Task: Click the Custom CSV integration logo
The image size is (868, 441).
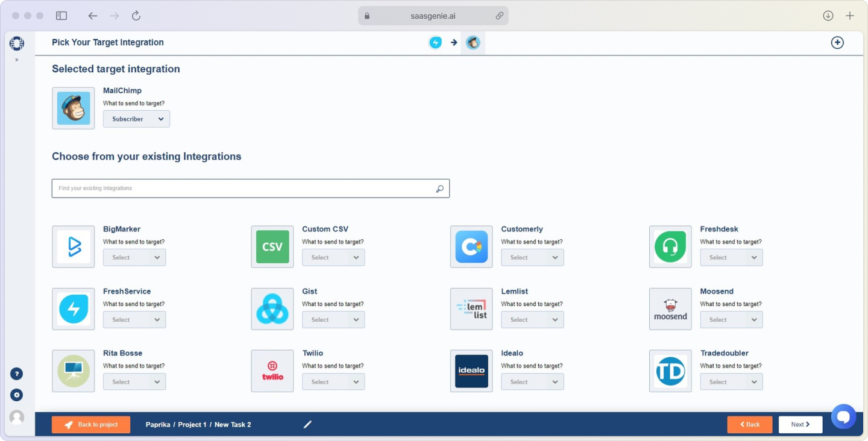Action: [x=272, y=247]
